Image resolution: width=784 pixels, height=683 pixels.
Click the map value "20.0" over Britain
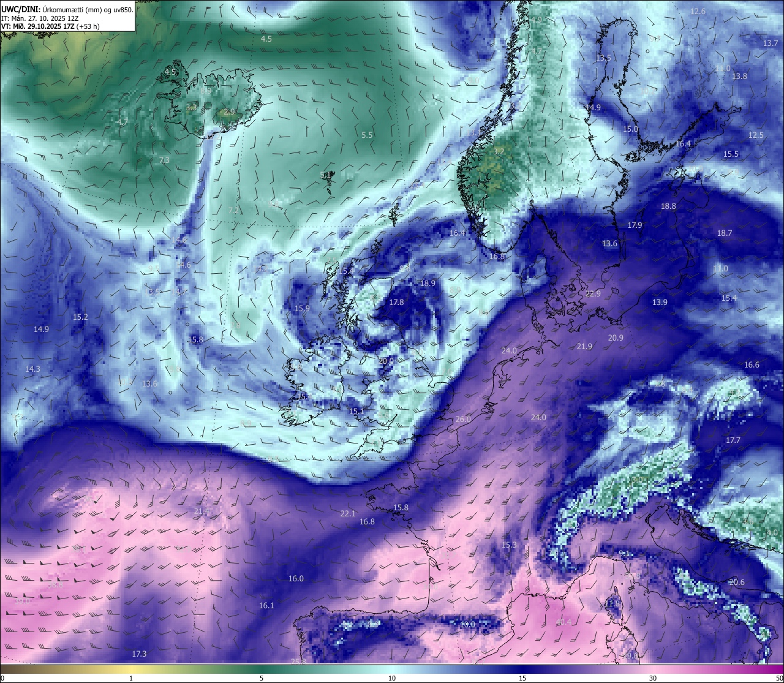[x=386, y=361]
